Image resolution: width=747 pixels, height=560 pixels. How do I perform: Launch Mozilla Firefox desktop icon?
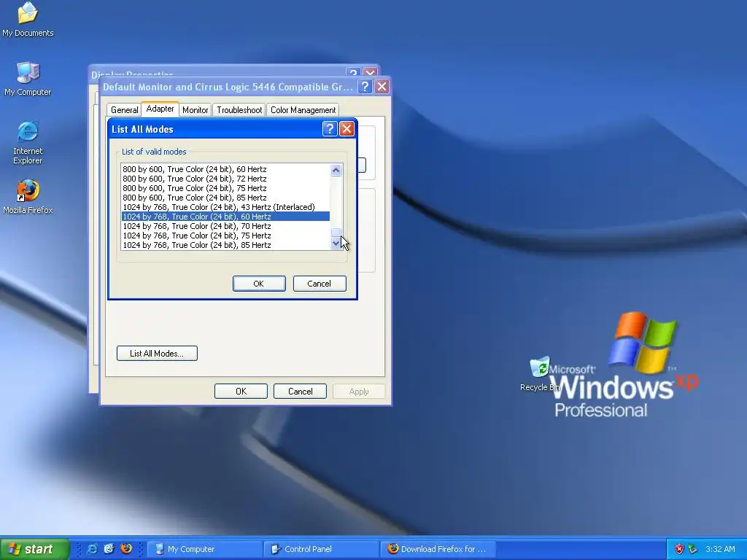tap(28, 197)
